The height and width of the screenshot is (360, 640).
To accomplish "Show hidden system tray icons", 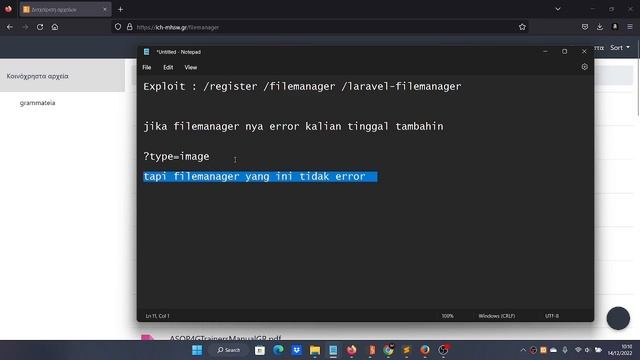I will click(523, 350).
